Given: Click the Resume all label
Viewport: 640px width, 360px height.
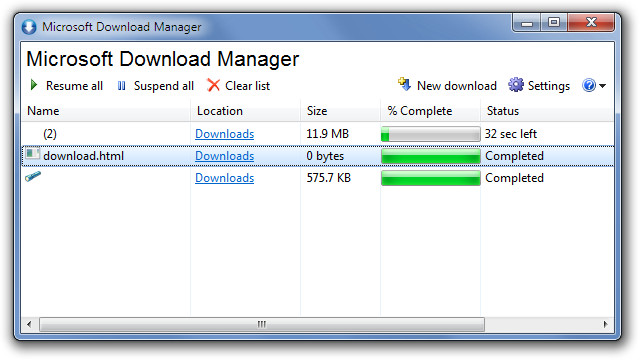Looking at the screenshot, I should click(74, 86).
